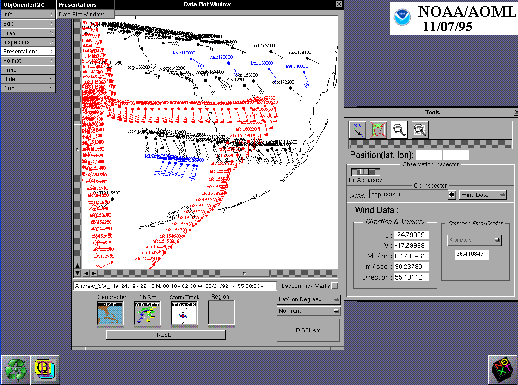Click the NeXT cube icon
The height and width of the screenshot is (385, 518).
(x=503, y=370)
